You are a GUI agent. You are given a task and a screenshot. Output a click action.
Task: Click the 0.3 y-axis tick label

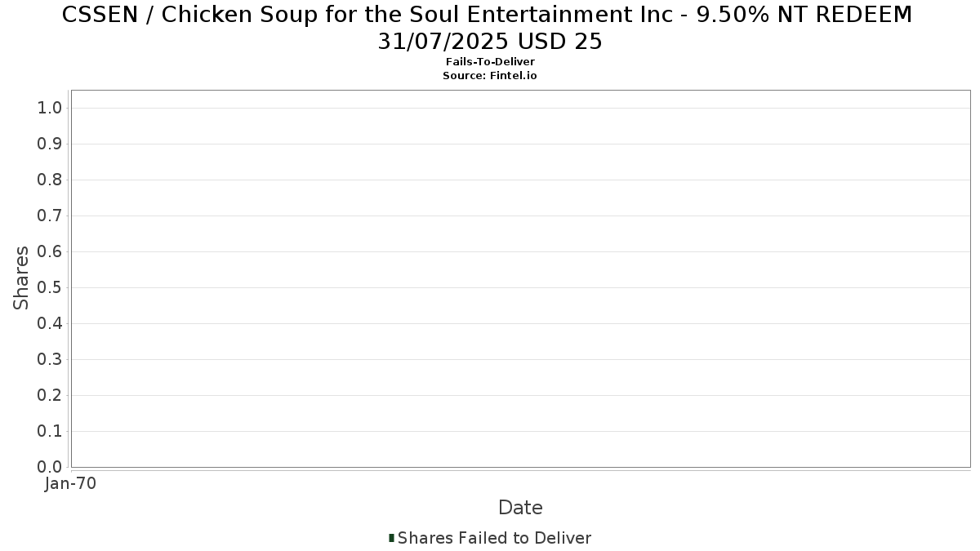[51, 360]
